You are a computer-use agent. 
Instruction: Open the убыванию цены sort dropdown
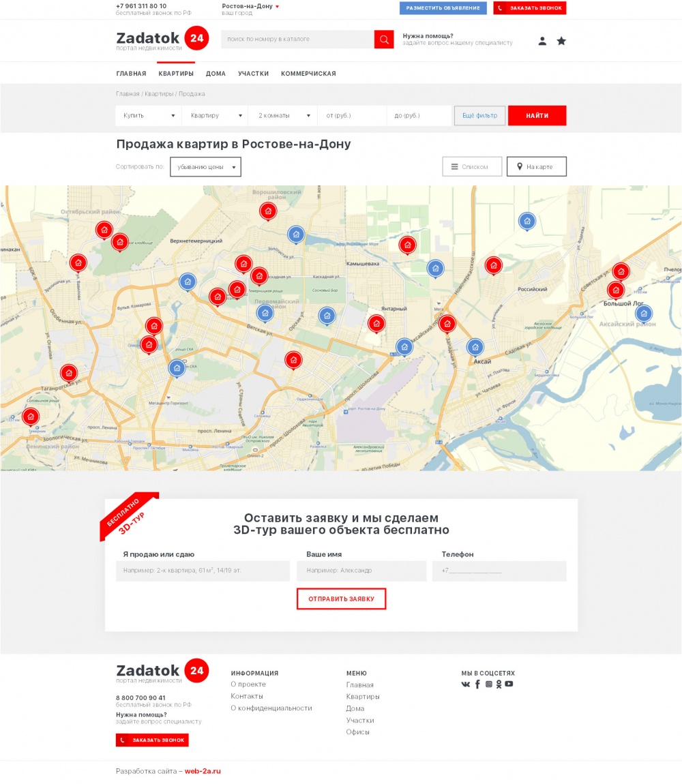205,167
